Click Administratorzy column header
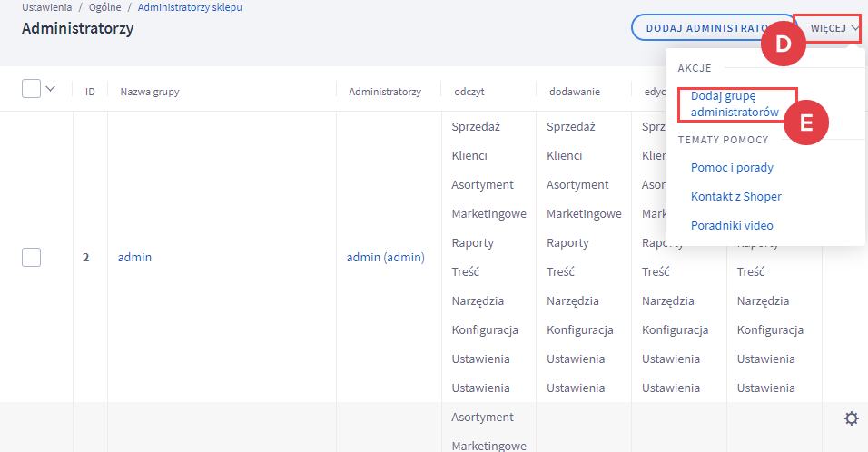This screenshot has height=452, width=868. click(385, 92)
